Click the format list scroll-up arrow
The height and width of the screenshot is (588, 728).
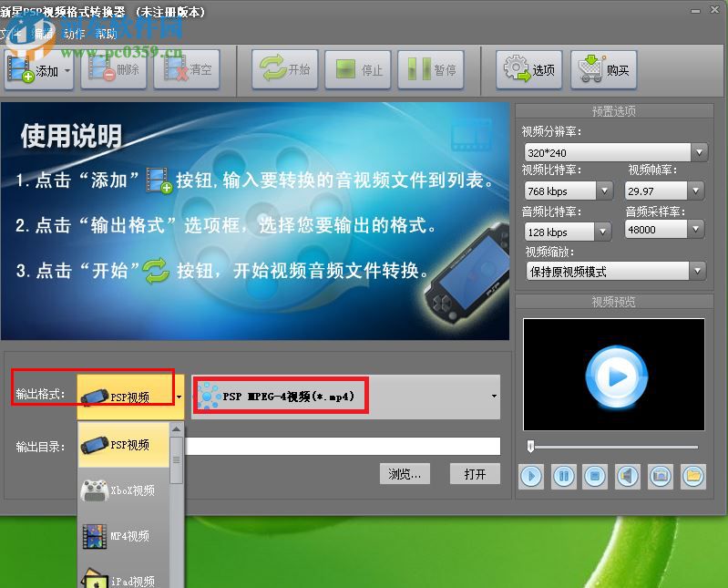177,429
